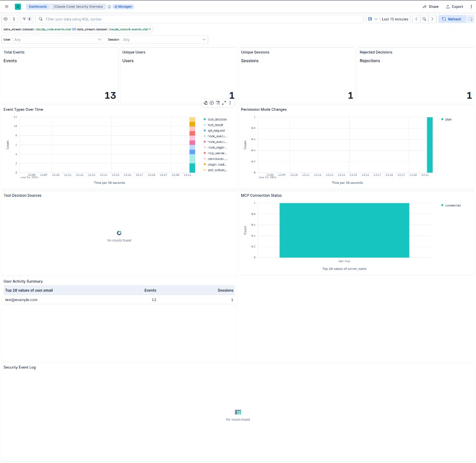Click the Security Event Log title
The width and height of the screenshot is (476, 463).
click(20, 367)
